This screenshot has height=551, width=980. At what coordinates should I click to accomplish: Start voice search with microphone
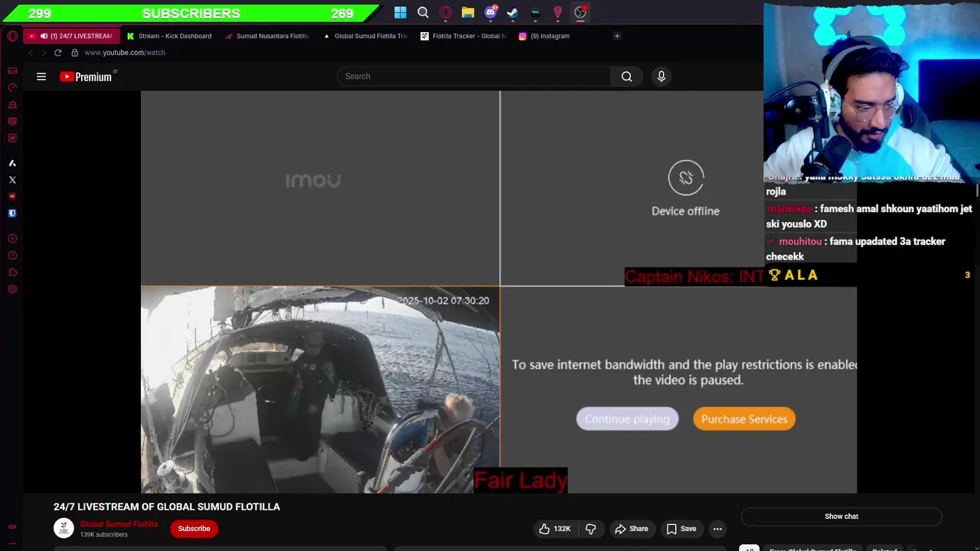point(661,77)
